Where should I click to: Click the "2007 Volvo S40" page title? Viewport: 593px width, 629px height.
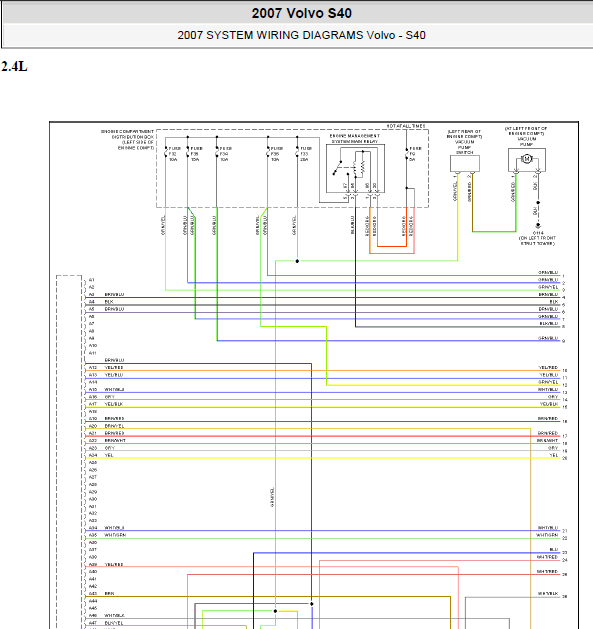pyautogui.click(x=301, y=13)
